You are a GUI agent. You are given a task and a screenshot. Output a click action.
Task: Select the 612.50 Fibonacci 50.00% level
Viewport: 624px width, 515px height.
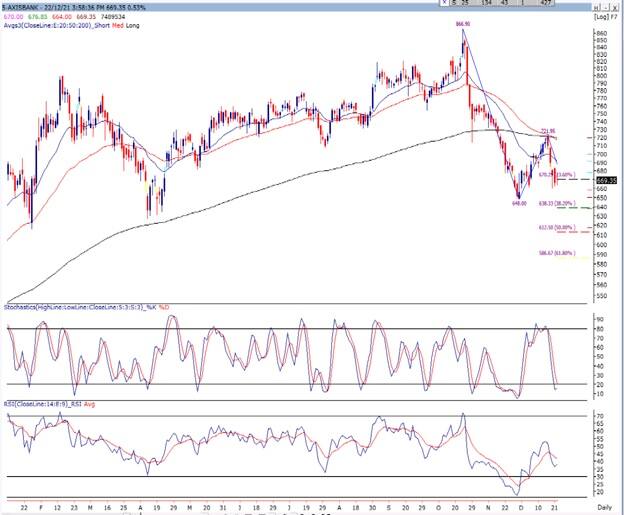[554, 227]
